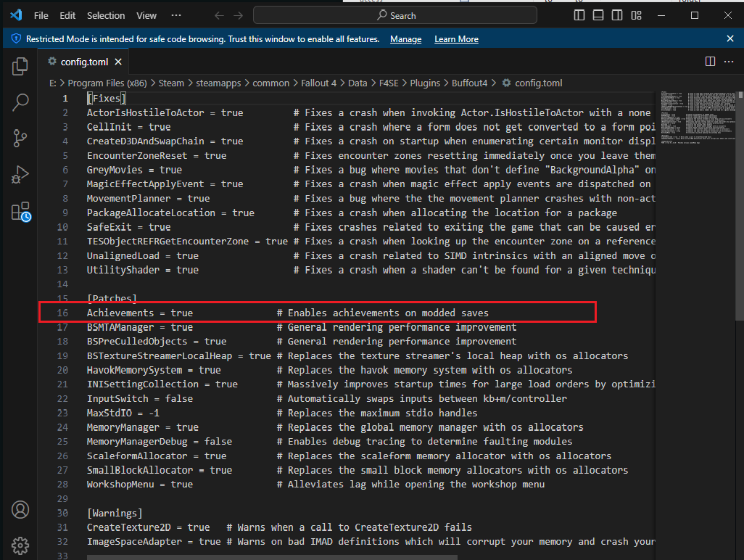This screenshot has height=560, width=744.
Task: Toggle the secondary side bar layout button
Action: [617, 15]
